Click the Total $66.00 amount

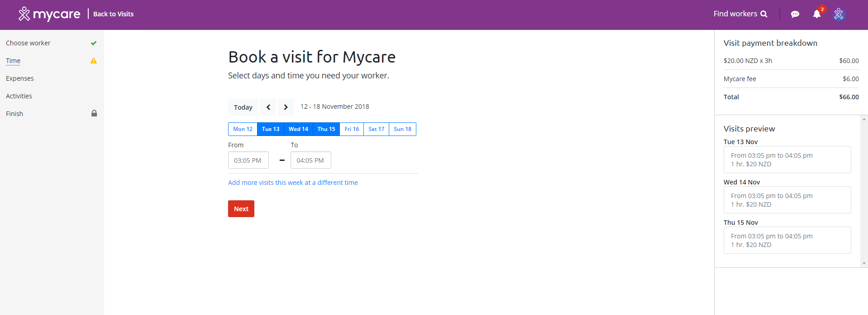(x=849, y=97)
